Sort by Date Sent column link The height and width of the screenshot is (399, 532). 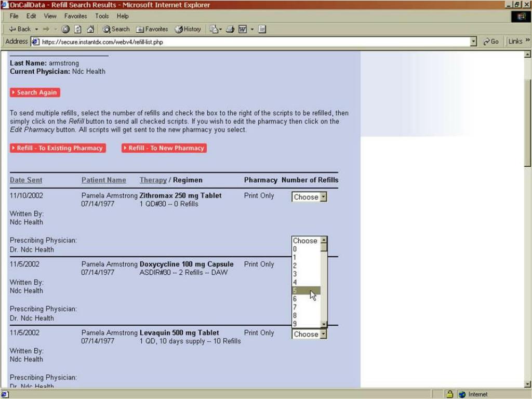coord(26,180)
